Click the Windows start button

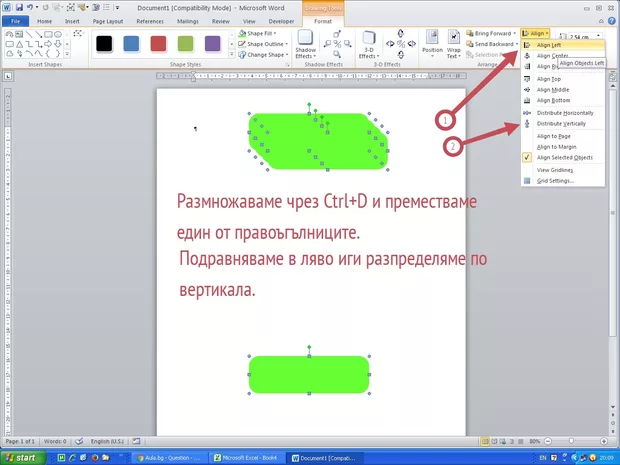(x=23, y=457)
